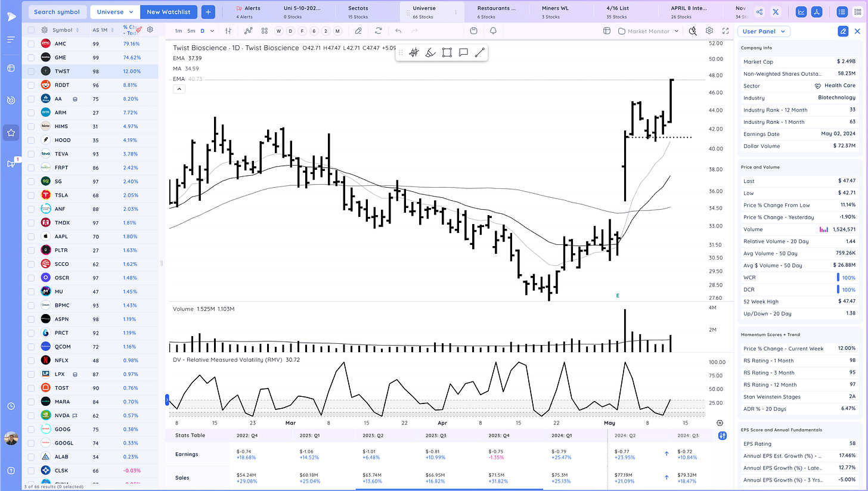Check the GME row checkbox
Viewport: 868px width, 491px height.
tap(31, 57)
